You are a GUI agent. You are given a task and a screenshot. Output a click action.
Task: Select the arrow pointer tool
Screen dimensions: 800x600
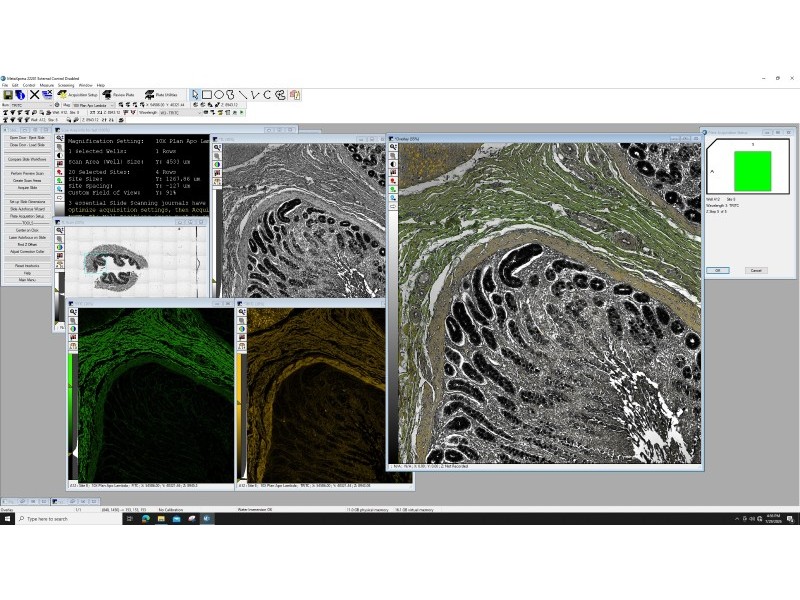pyautogui.click(x=195, y=95)
